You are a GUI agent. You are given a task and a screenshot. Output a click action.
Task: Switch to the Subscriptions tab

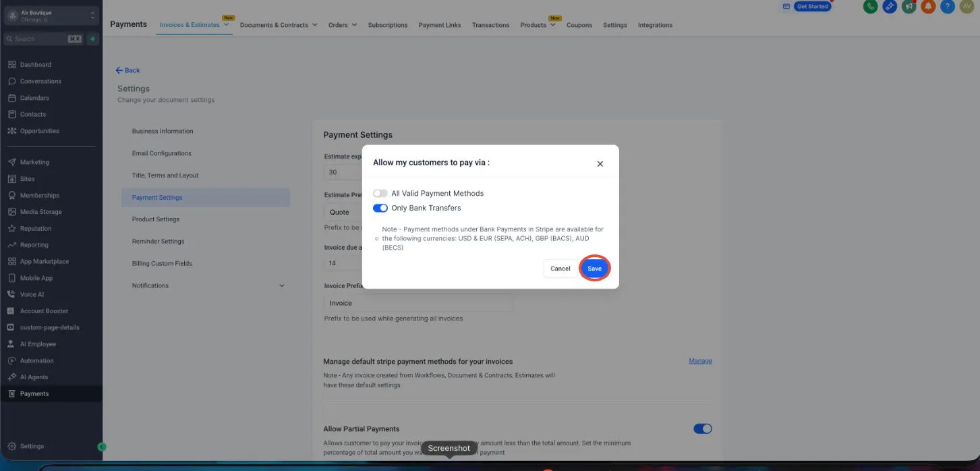pyautogui.click(x=388, y=25)
